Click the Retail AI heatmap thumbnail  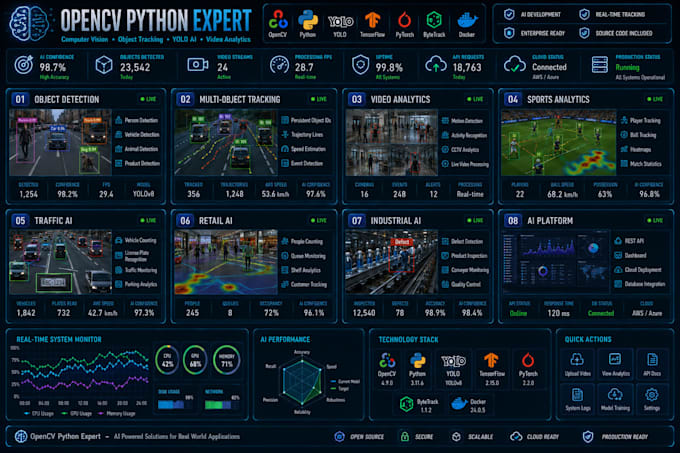(x=226, y=262)
